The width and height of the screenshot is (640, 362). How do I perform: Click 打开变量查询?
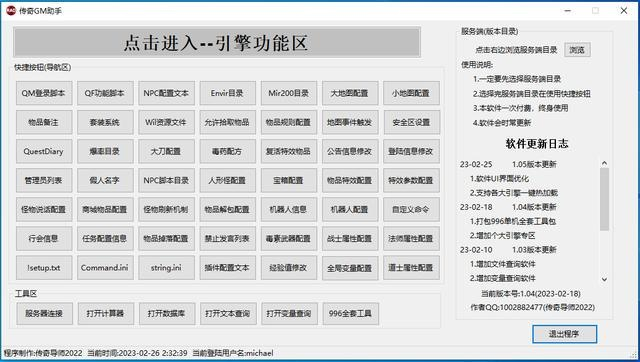pyautogui.click(x=289, y=313)
